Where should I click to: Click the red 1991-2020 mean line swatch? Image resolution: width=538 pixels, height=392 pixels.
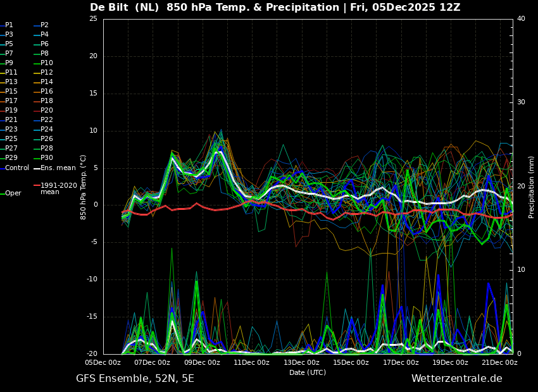(x=36, y=186)
